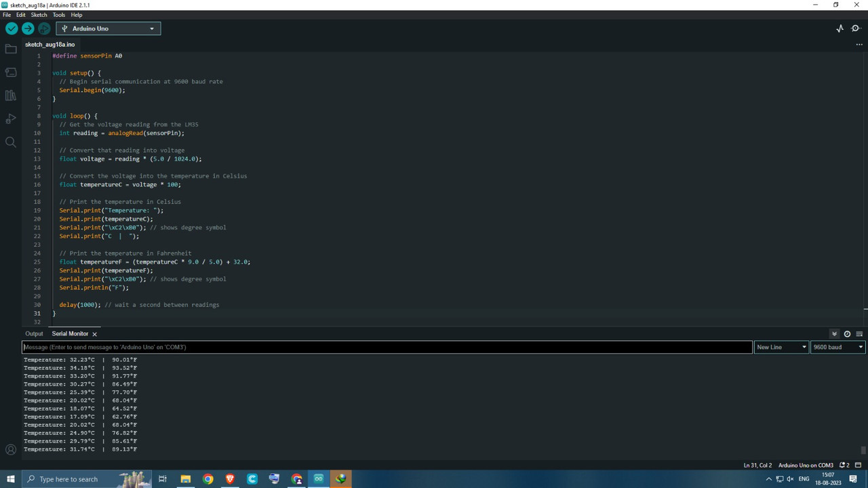The width and height of the screenshot is (868, 488).
Task: Switch to the Output tab
Action: 34,334
